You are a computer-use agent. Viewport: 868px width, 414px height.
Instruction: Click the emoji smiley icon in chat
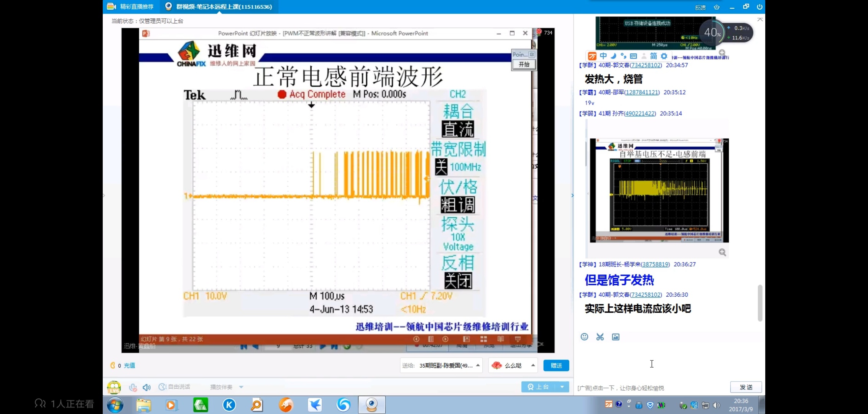point(584,337)
